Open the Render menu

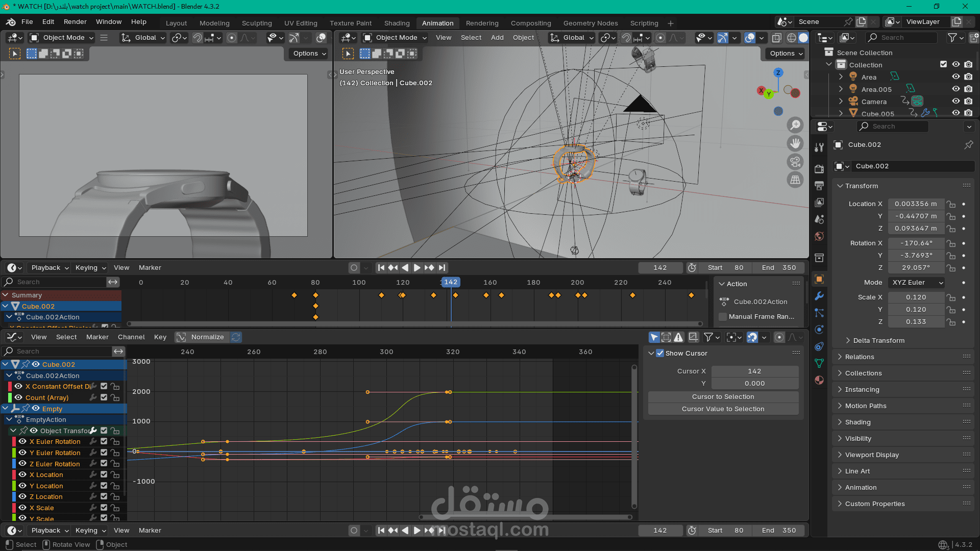tap(75, 22)
